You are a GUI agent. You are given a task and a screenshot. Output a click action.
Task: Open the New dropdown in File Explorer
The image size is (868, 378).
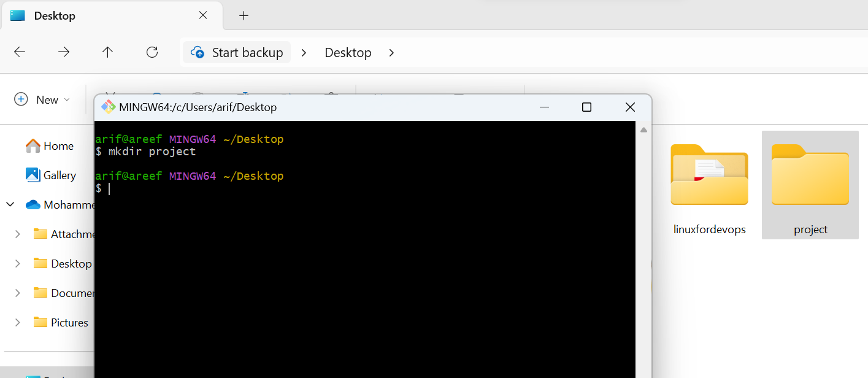point(42,99)
